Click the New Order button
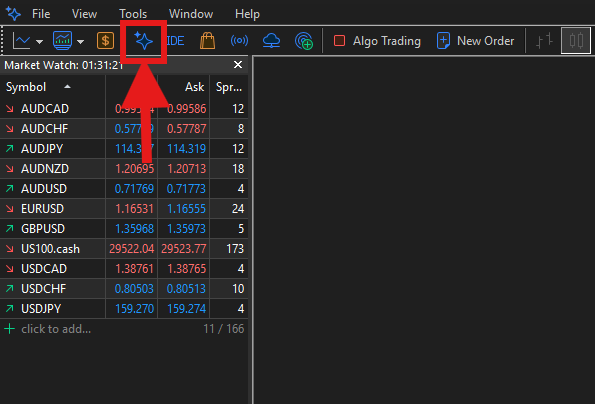Image resolution: width=595 pixels, height=404 pixels. tap(475, 41)
